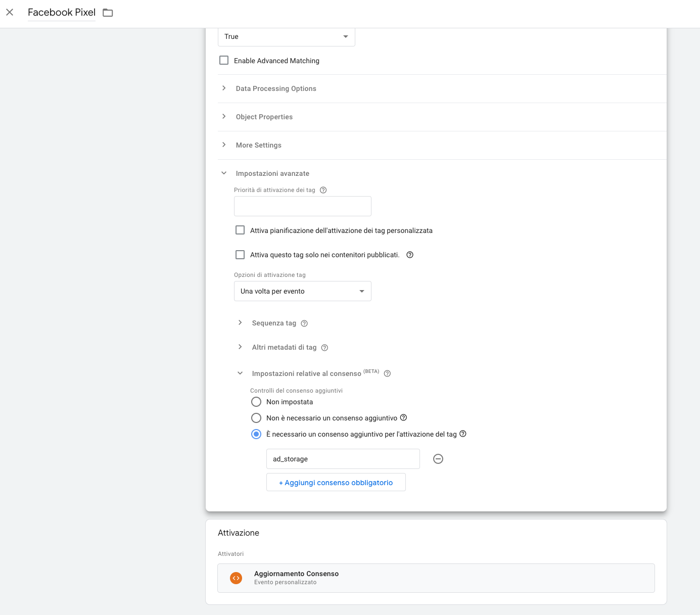Check Attiva pianificazione dell'attivazione dei tag personalizzata
The image size is (700, 615).
pyautogui.click(x=240, y=230)
